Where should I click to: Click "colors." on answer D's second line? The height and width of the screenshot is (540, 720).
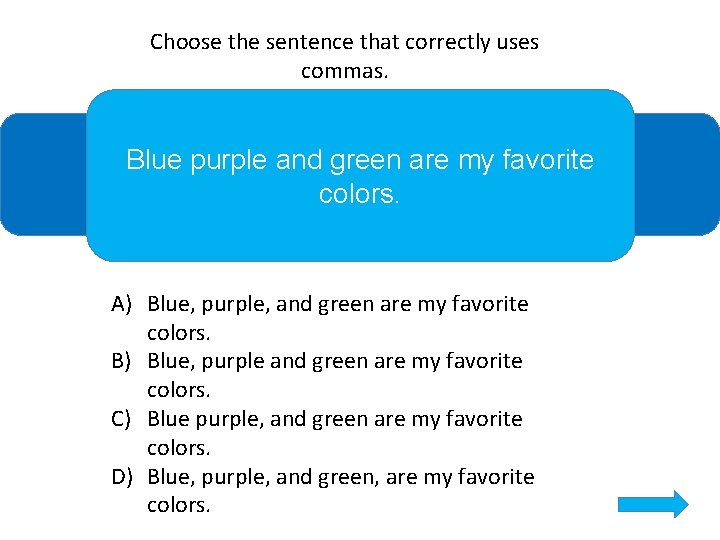[179, 505]
